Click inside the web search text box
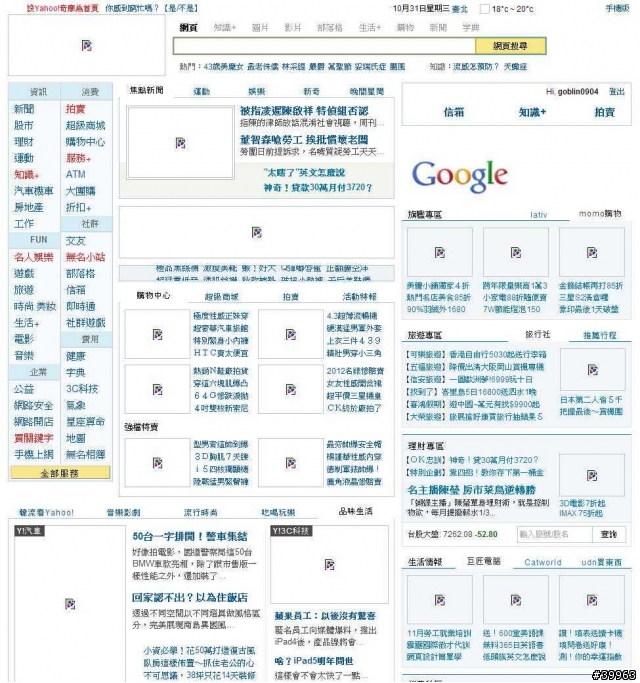Viewport: 640px width, 683px height. pos(324,46)
